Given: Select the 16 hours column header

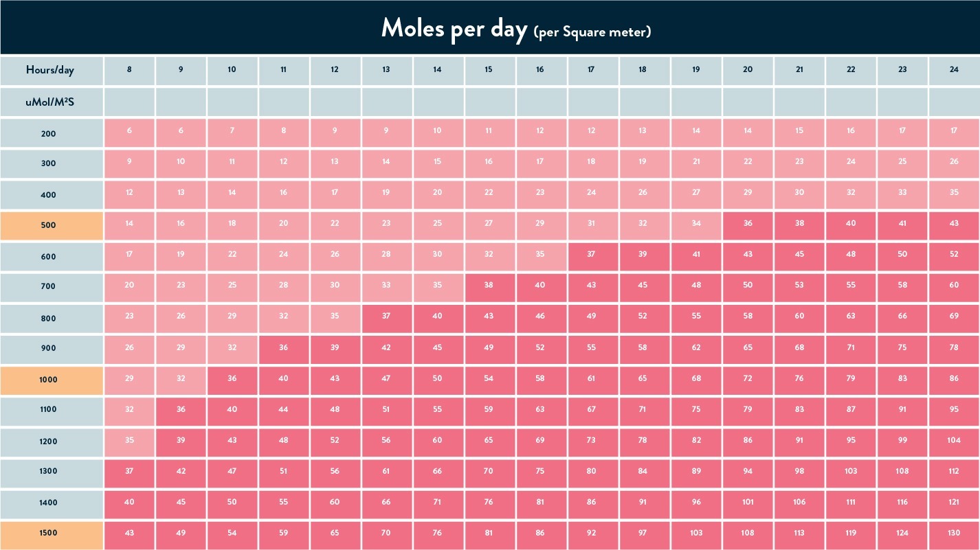Looking at the screenshot, I should pos(541,70).
